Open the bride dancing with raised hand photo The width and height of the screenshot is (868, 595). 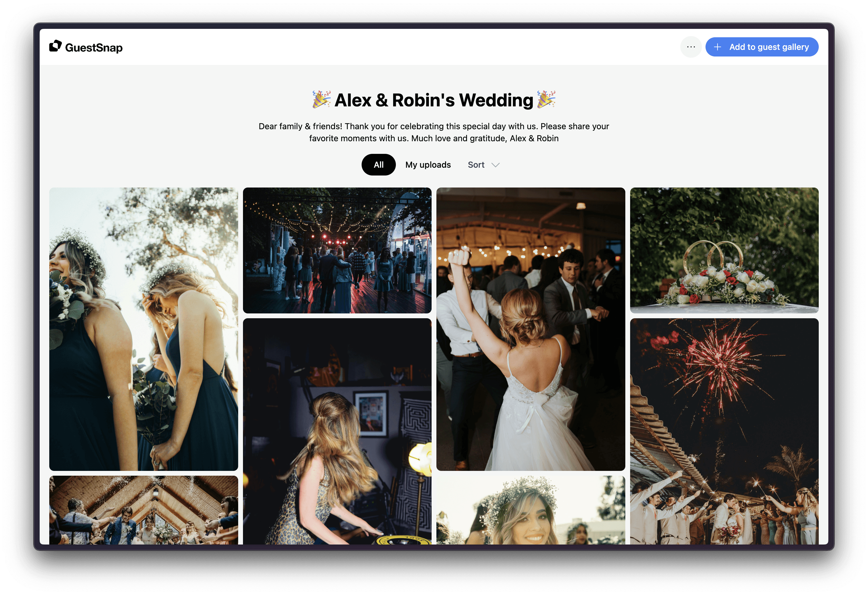530,329
